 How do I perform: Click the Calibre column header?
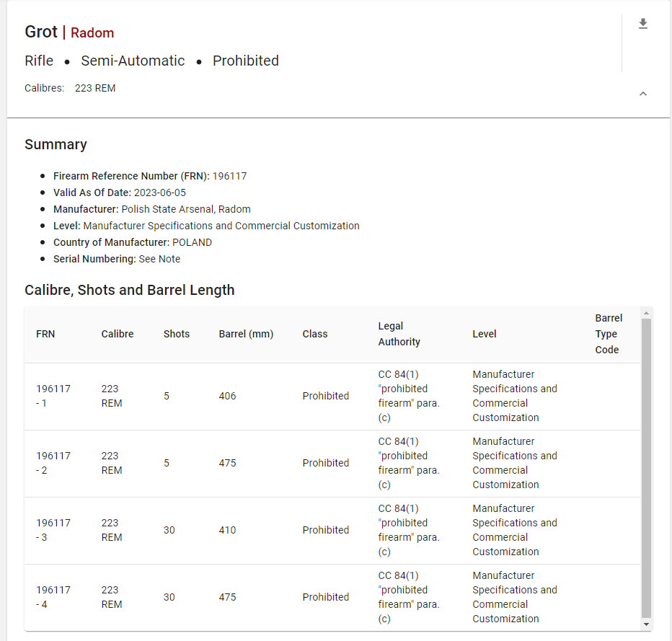click(x=118, y=334)
